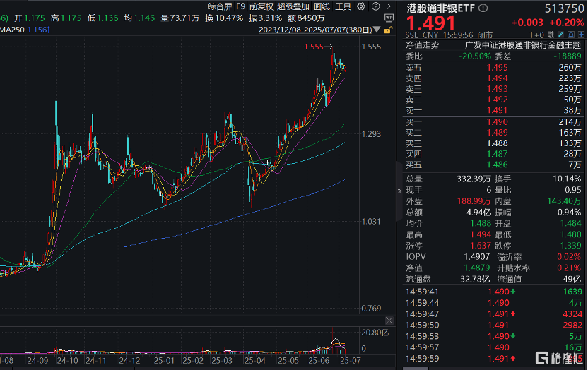Open F9 deep data

pyautogui.click(x=240, y=6)
